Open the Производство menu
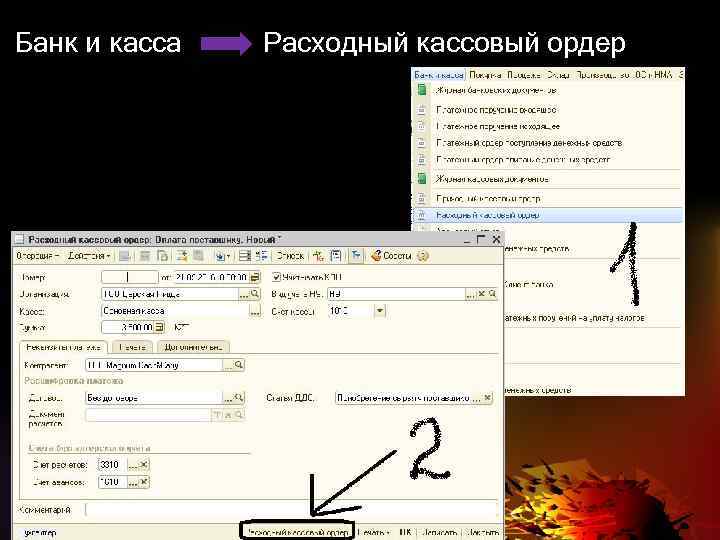Image resolution: width=720 pixels, height=540 pixels. click(x=602, y=75)
